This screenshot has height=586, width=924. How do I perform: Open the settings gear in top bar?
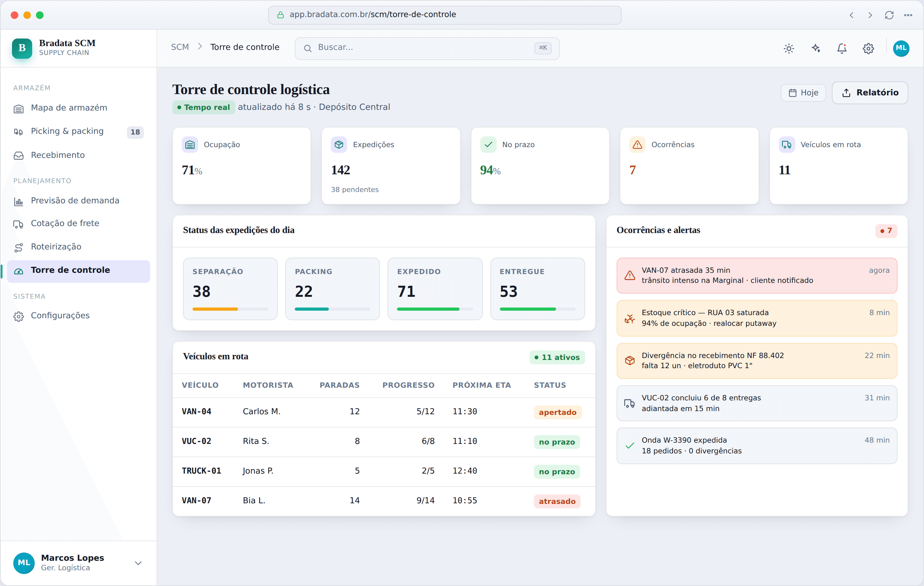(868, 48)
